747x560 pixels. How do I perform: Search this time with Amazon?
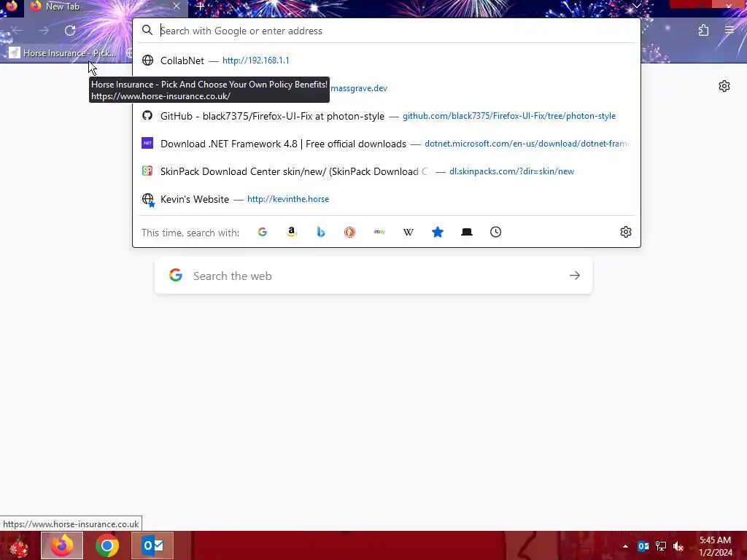292,232
